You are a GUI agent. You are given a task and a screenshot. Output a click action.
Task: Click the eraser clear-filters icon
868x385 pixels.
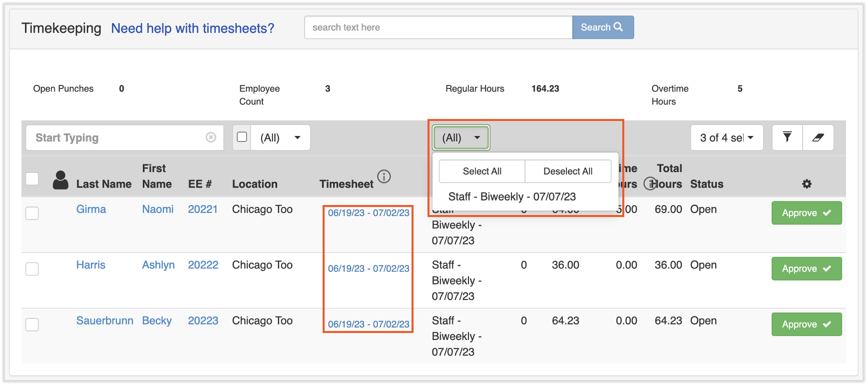coord(818,137)
